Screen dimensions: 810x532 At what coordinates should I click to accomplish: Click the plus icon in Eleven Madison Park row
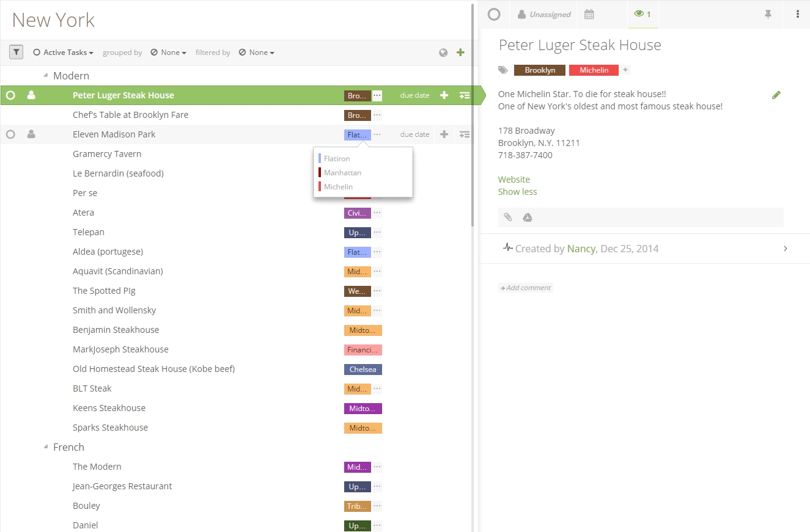click(444, 134)
